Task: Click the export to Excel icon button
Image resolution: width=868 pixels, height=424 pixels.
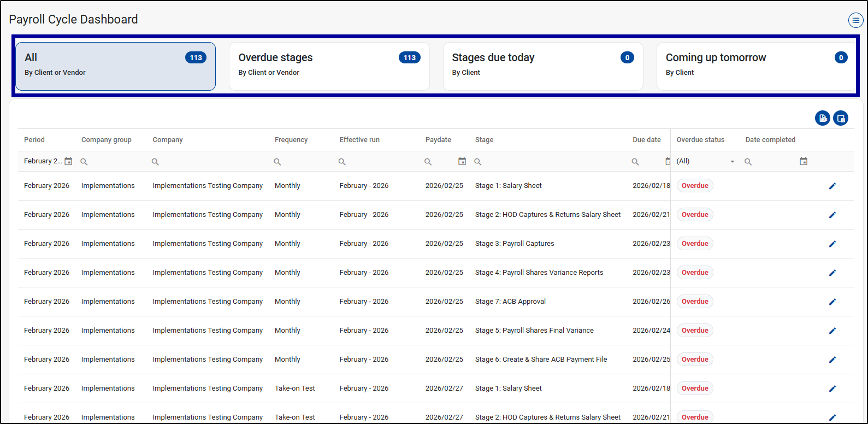Action: tap(822, 118)
